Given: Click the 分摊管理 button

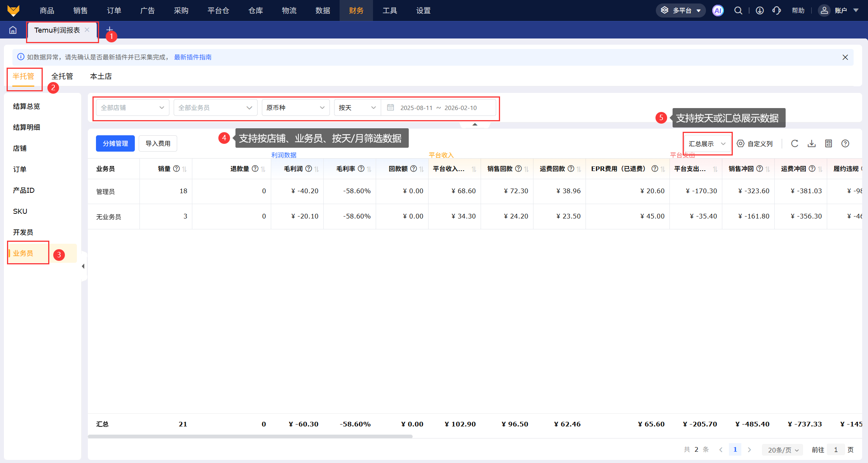Looking at the screenshot, I should click(x=115, y=143).
